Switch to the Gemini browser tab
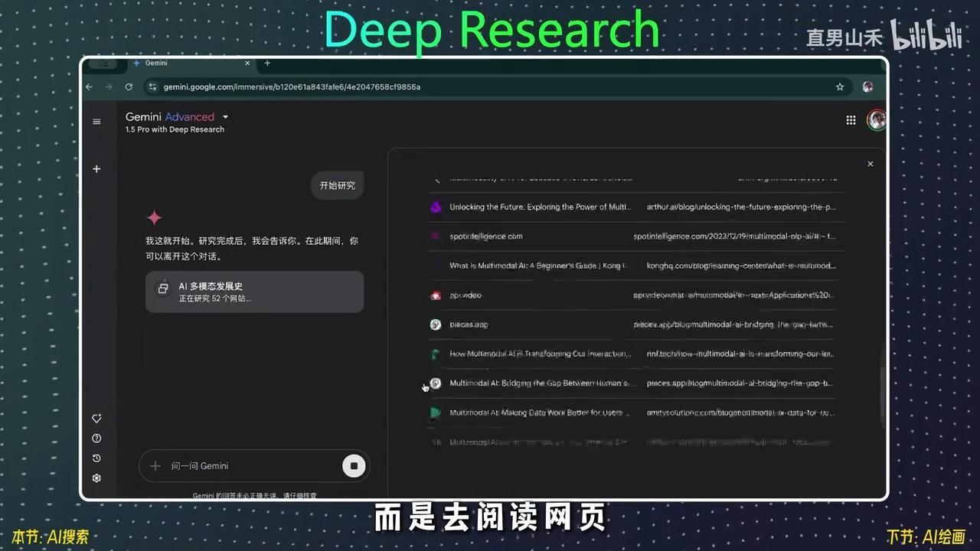This screenshot has height=551, width=980. [x=191, y=64]
